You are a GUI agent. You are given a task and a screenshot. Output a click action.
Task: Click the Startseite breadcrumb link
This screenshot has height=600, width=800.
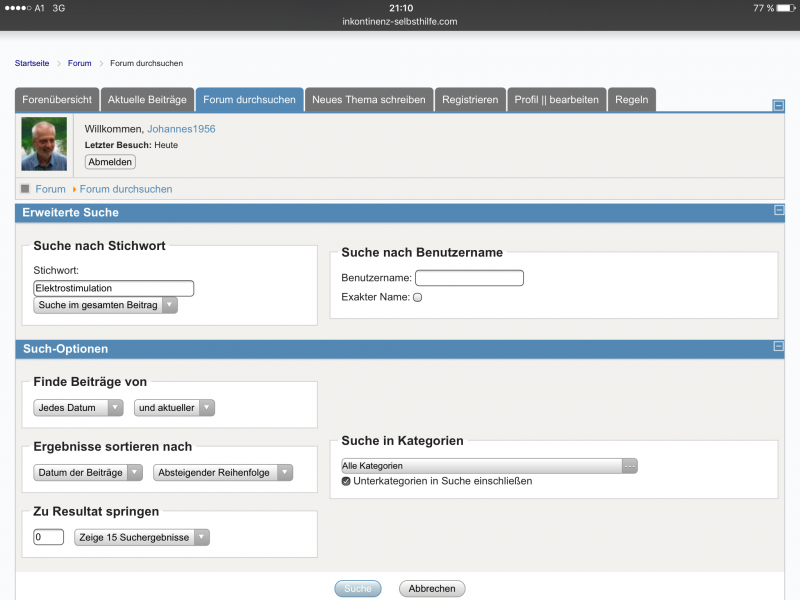(x=32, y=63)
